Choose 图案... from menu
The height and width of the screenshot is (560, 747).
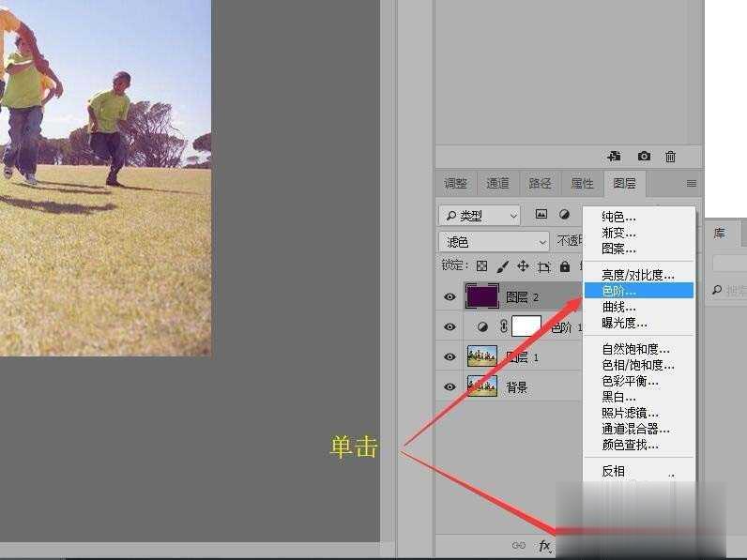pyautogui.click(x=638, y=248)
